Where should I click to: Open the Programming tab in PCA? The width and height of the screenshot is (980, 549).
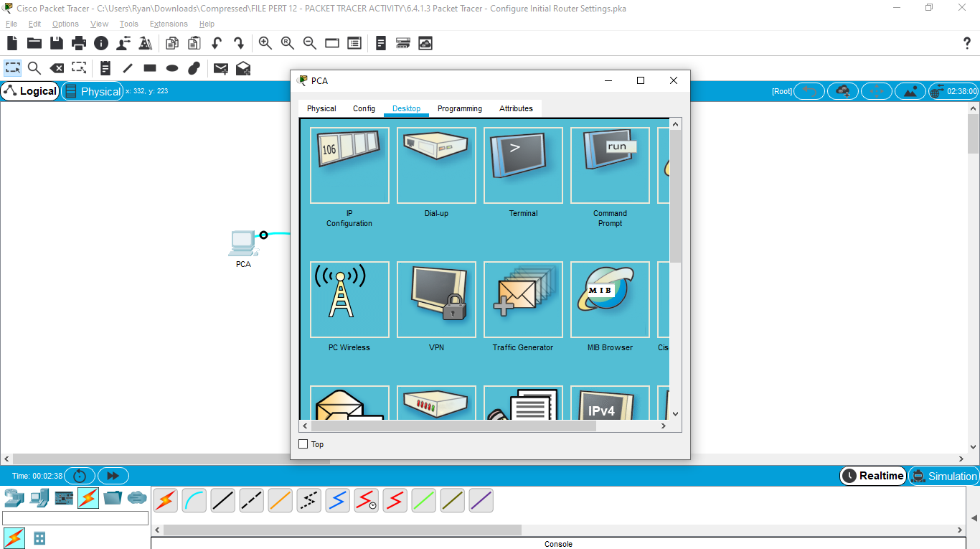point(460,108)
